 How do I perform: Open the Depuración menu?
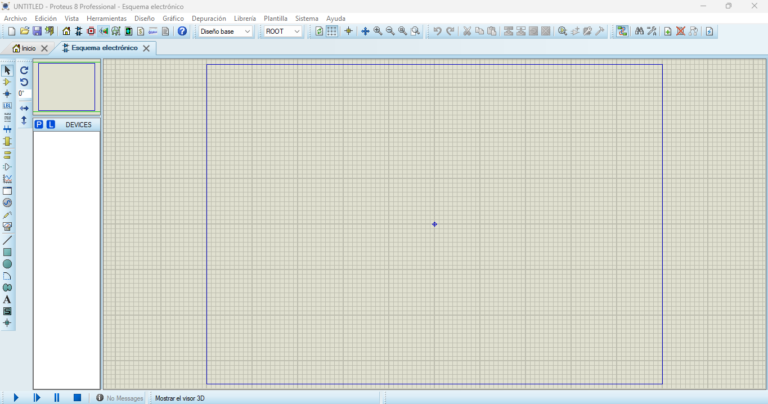(x=209, y=19)
